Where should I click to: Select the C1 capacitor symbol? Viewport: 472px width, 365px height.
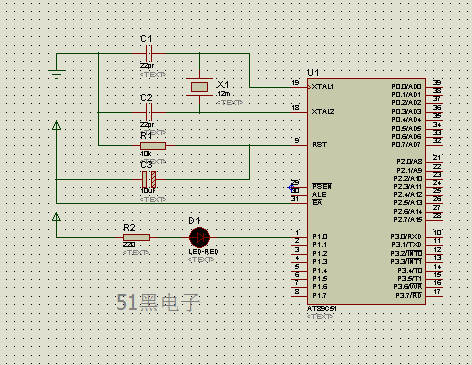(x=149, y=53)
